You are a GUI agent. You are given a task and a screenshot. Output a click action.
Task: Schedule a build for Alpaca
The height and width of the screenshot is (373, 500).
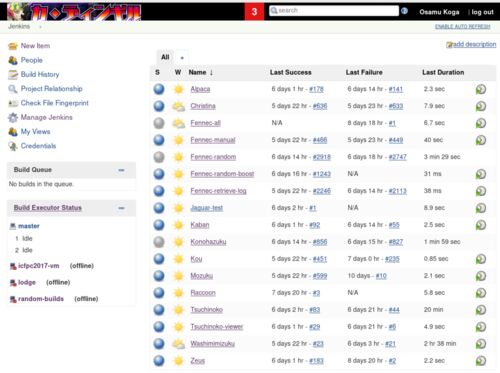point(480,89)
